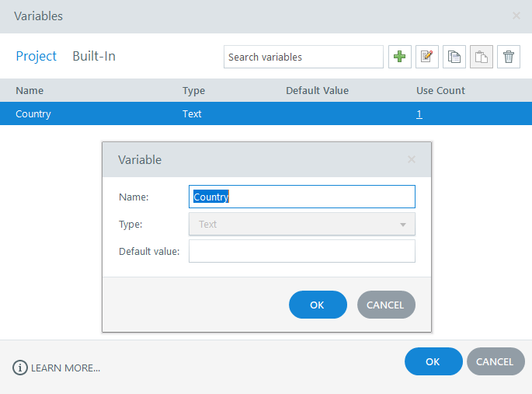Open the Built-In variables tab

click(x=94, y=56)
